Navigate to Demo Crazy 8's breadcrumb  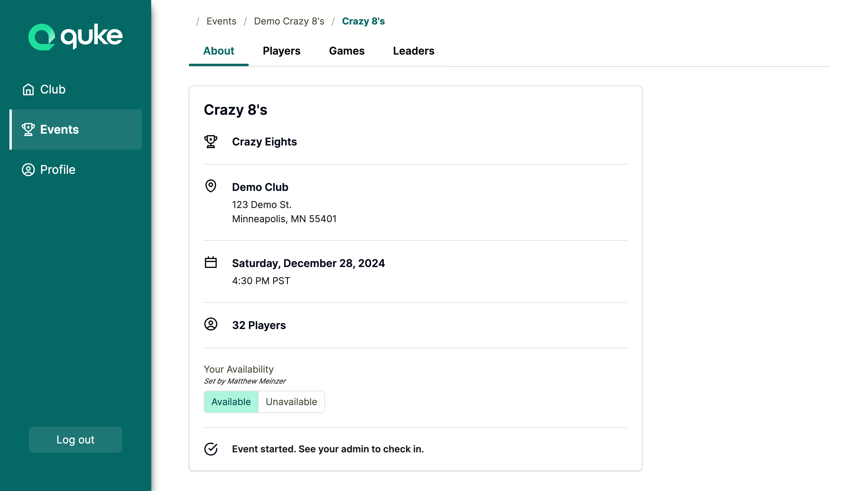289,21
